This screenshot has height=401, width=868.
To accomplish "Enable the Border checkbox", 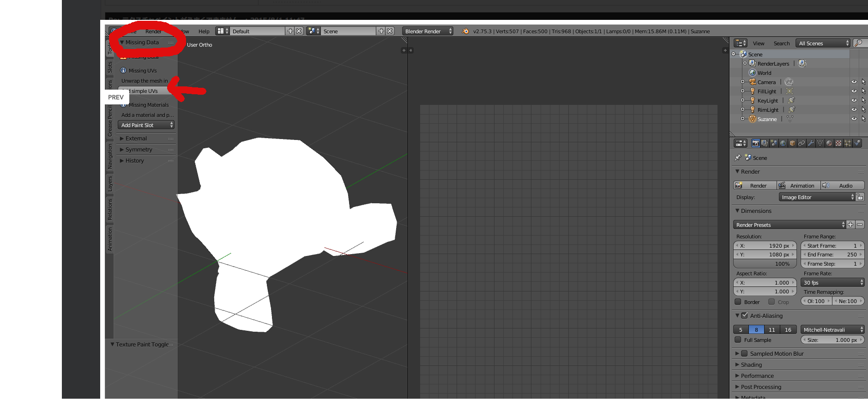I will tap(738, 302).
